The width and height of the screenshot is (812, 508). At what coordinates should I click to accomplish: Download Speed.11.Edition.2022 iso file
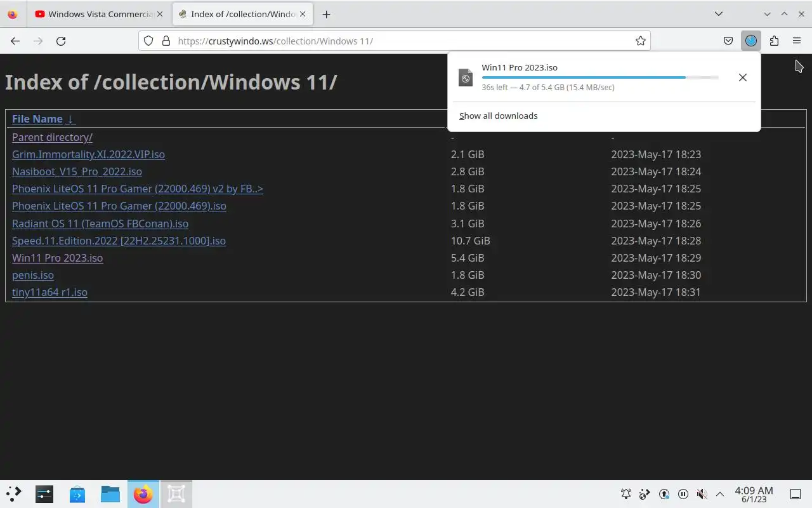[119, 241]
